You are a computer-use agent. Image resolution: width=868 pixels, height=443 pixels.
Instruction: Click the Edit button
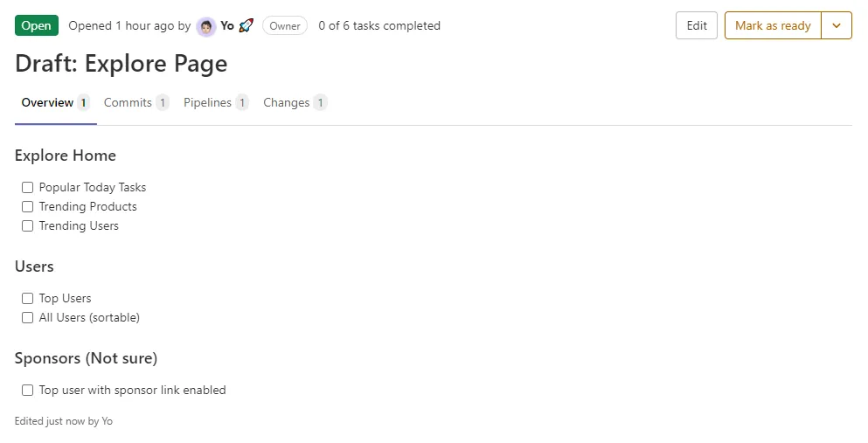(697, 26)
